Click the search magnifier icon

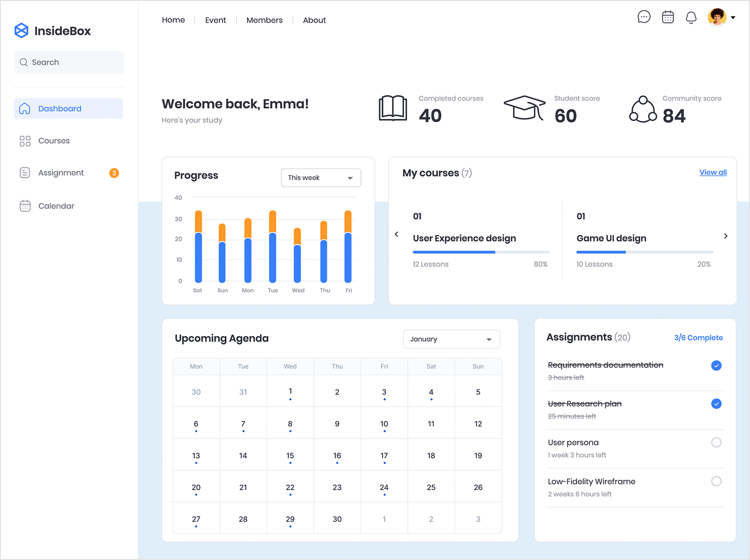pos(23,62)
